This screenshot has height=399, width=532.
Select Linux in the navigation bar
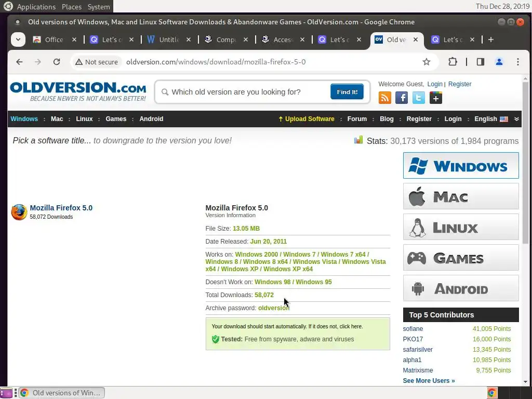[x=84, y=119]
